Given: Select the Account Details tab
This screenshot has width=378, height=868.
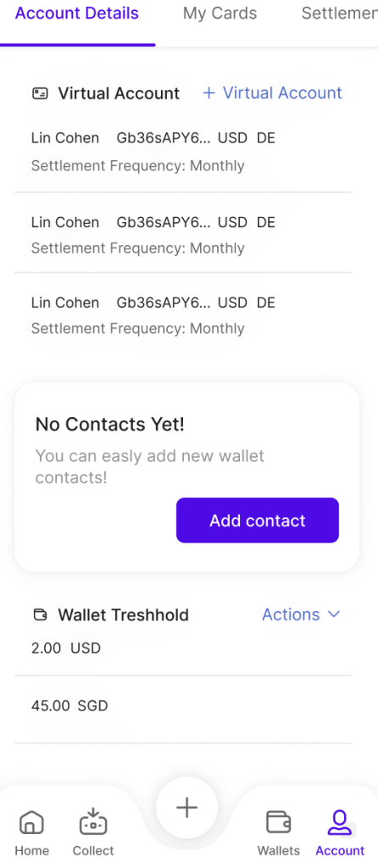Looking at the screenshot, I should point(77,14).
